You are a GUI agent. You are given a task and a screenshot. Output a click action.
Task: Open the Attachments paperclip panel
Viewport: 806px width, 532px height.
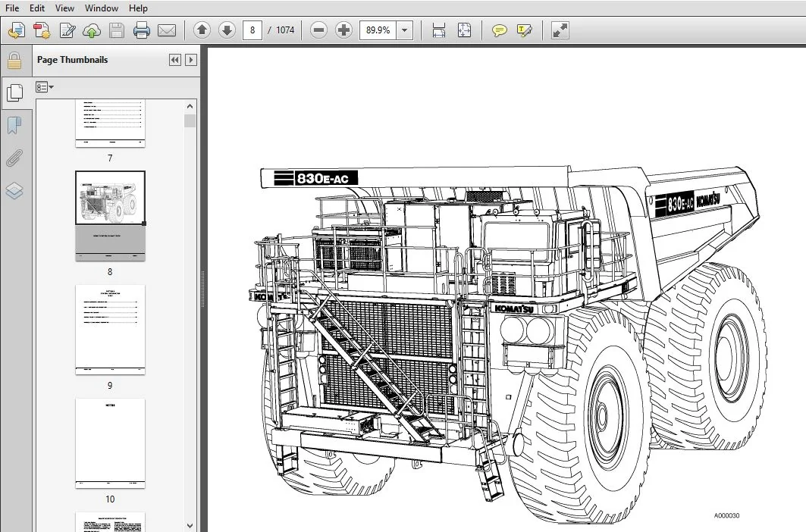pos(14,158)
